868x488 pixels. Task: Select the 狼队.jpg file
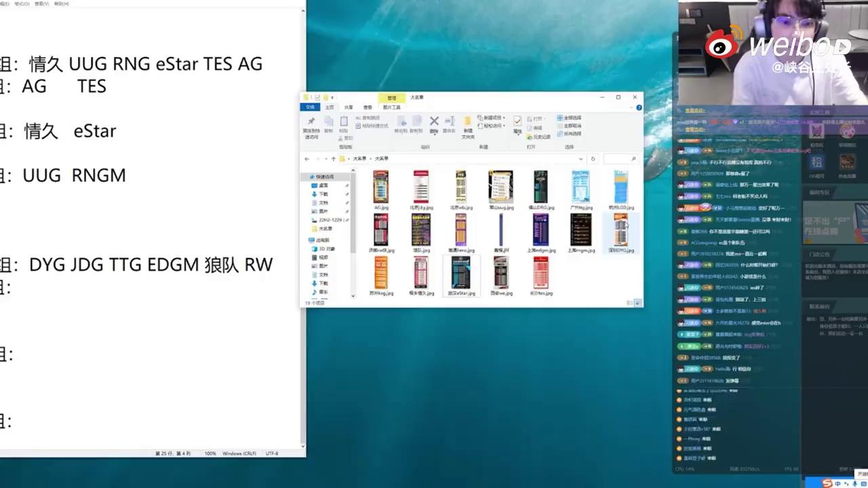[x=421, y=232]
